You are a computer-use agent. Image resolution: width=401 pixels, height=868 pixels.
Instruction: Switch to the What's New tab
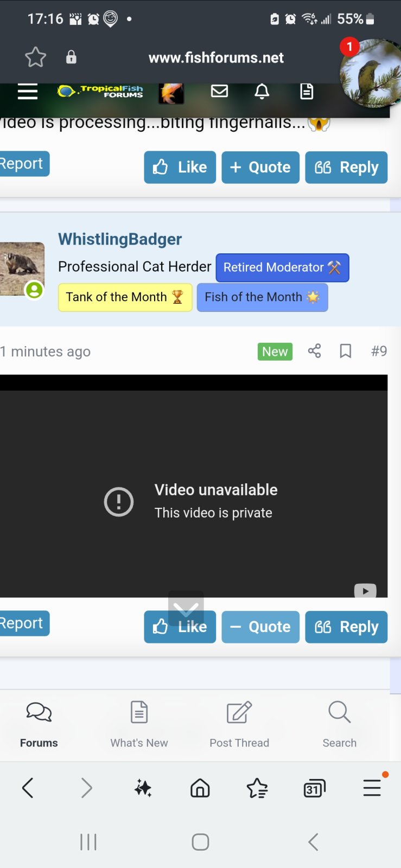[139, 725]
